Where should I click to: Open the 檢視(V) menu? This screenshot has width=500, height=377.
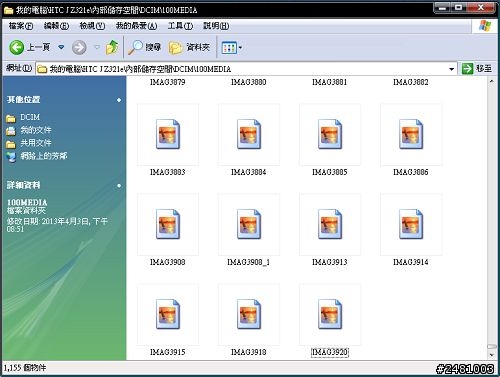(92, 26)
